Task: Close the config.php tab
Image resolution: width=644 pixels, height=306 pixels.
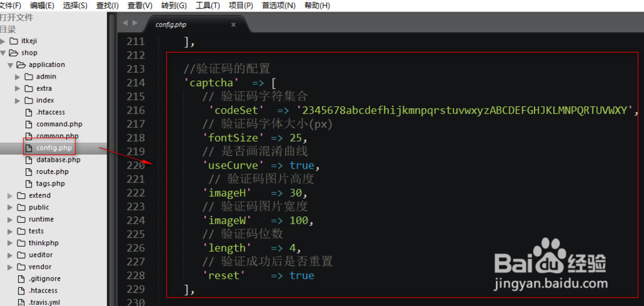Action: [233, 24]
